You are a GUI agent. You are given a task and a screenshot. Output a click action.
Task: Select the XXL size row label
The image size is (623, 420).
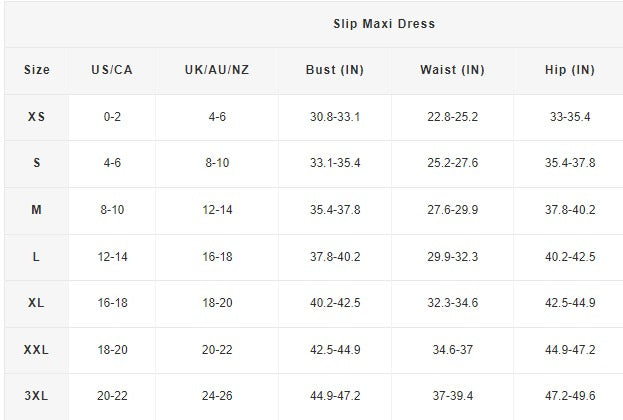[x=36, y=350]
